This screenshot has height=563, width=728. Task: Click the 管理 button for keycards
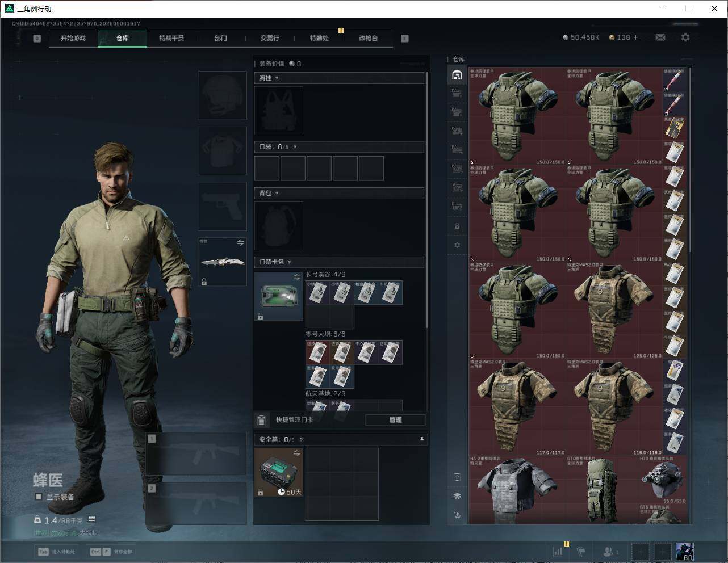395,420
